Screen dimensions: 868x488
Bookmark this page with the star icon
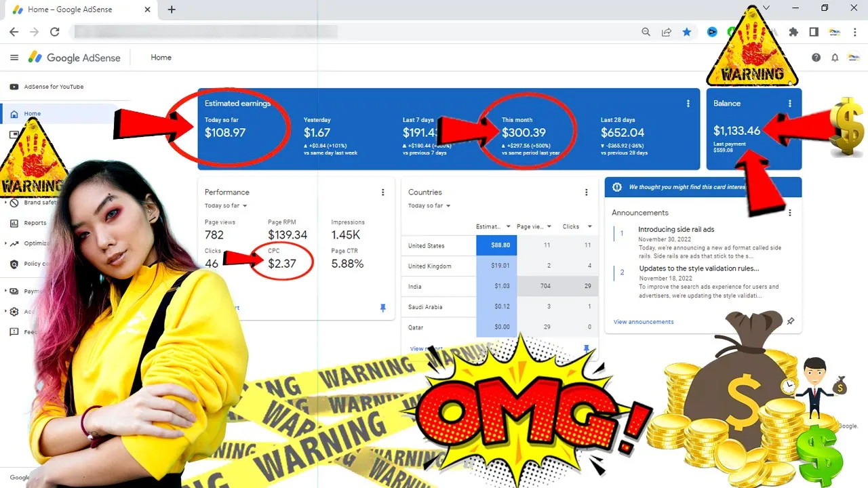[687, 32]
